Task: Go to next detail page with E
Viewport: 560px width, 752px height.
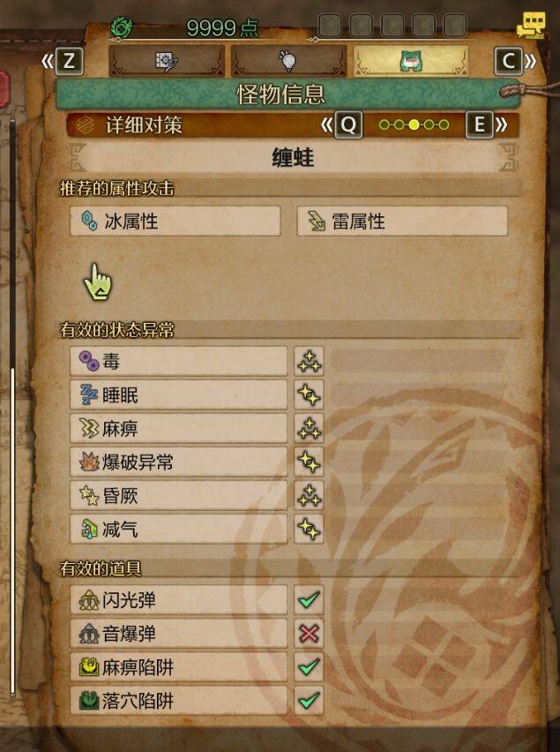Action: pos(480,124)
